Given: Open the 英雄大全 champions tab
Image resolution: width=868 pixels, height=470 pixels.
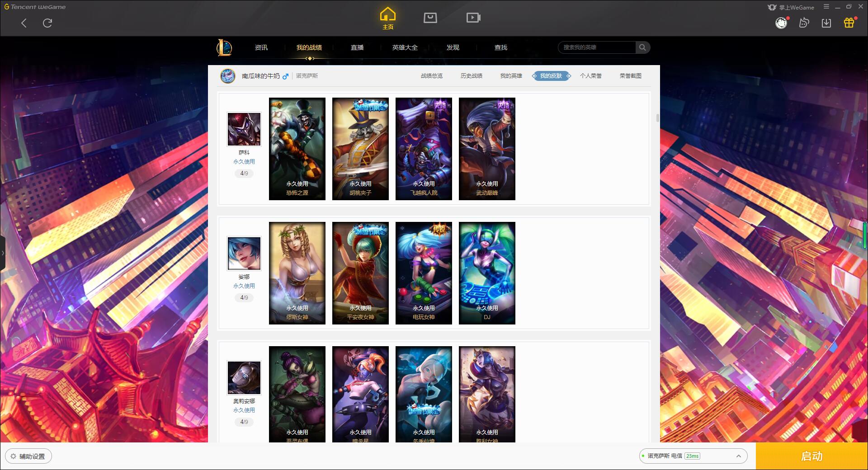Looking at the screenshot, I should (x=405, y=47).
